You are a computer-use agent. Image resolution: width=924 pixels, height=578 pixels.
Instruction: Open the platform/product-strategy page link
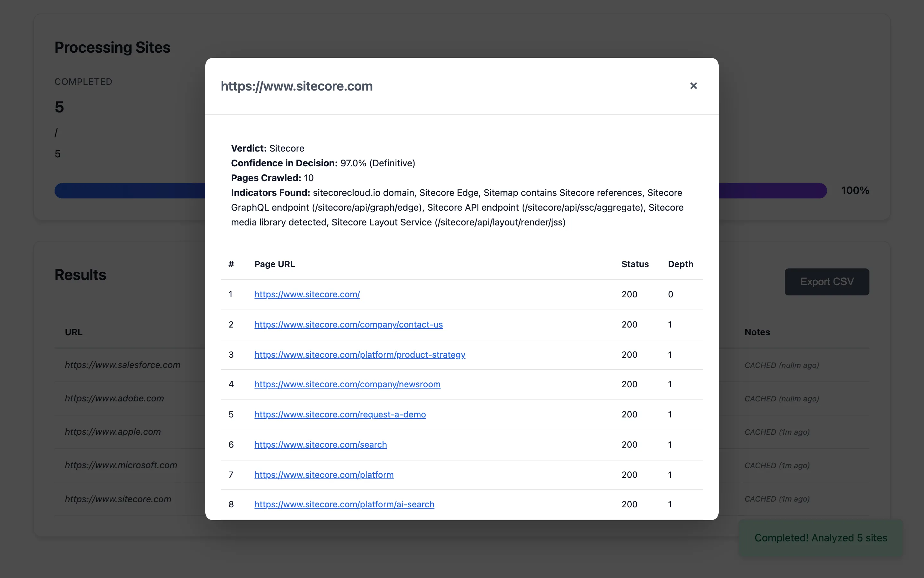click(360, 355)
